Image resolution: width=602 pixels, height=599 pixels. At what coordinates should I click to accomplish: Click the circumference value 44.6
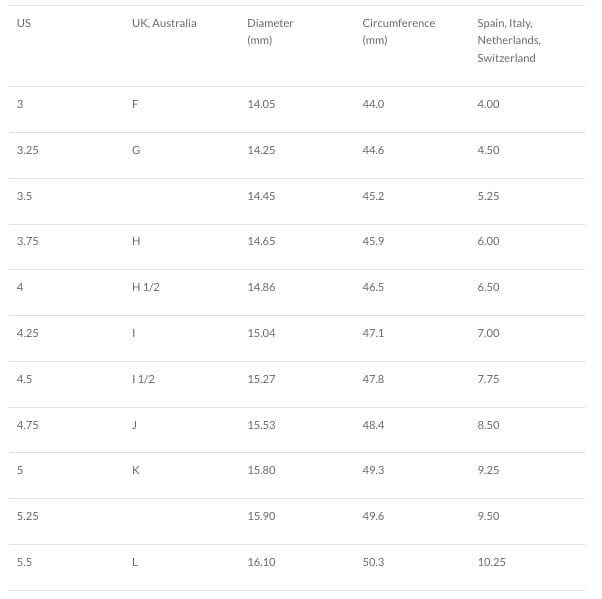tap(373, 150)
